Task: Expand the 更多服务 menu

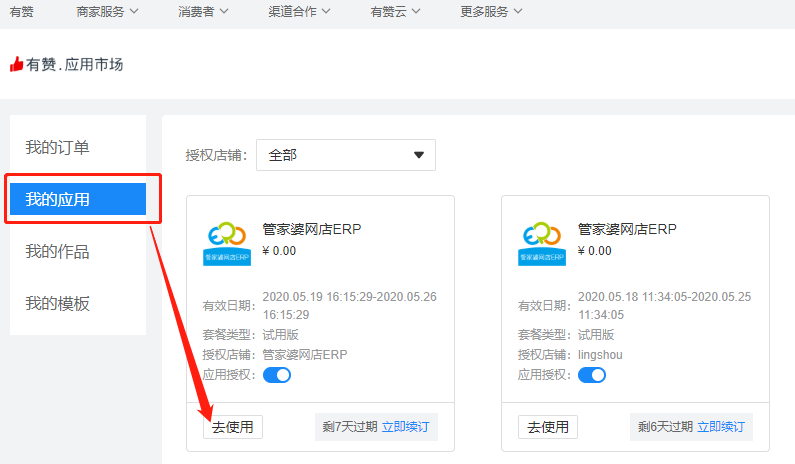Action: point(491,12)
